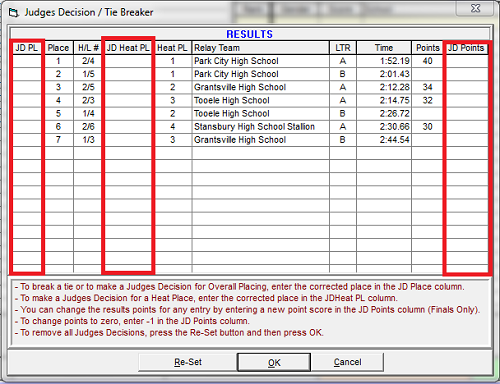Image resolution: width=500 pixels, height=384 pixels.
Task: Click Place value 7
Action: point(58,140)
